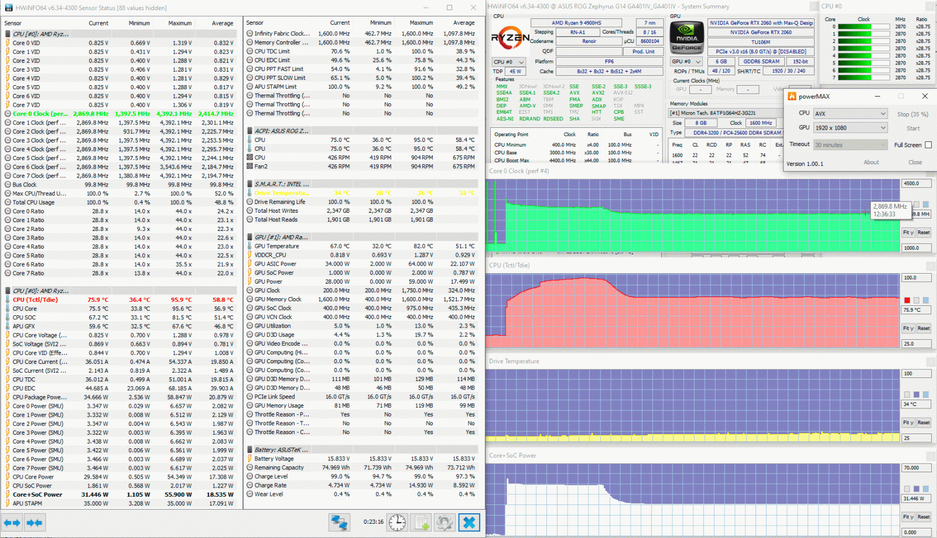Click the NVIDIA GeForce RTX 2060 Max-Q field

tap(761, 23)
